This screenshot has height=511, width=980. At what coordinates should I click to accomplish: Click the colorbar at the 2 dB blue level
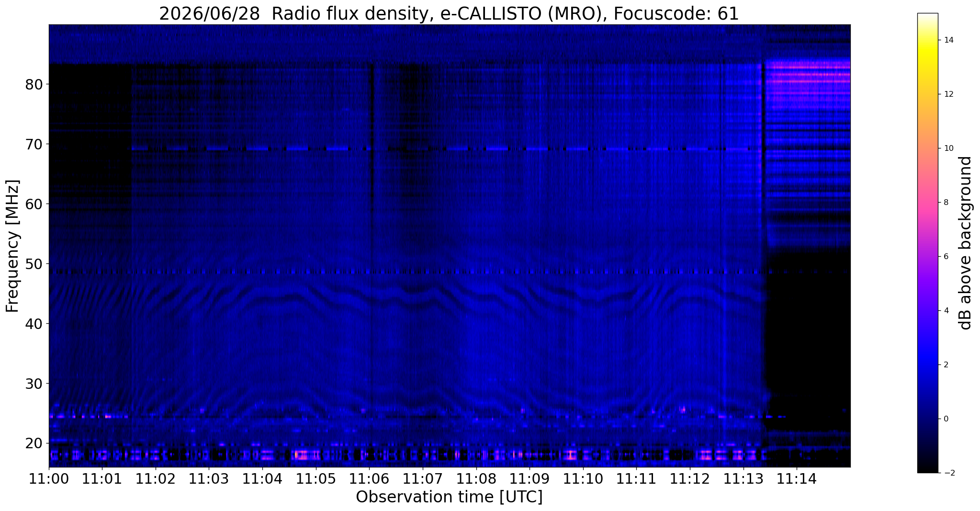927,364
